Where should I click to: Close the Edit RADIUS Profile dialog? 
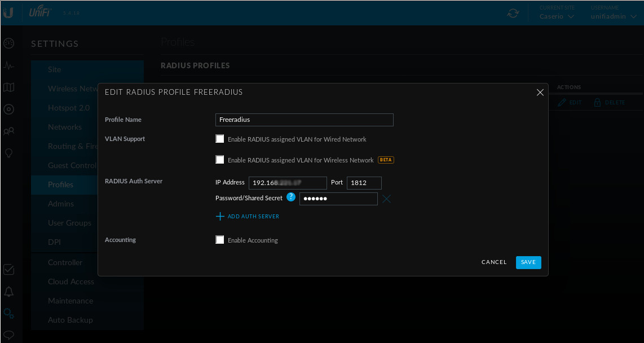(540, 92)
